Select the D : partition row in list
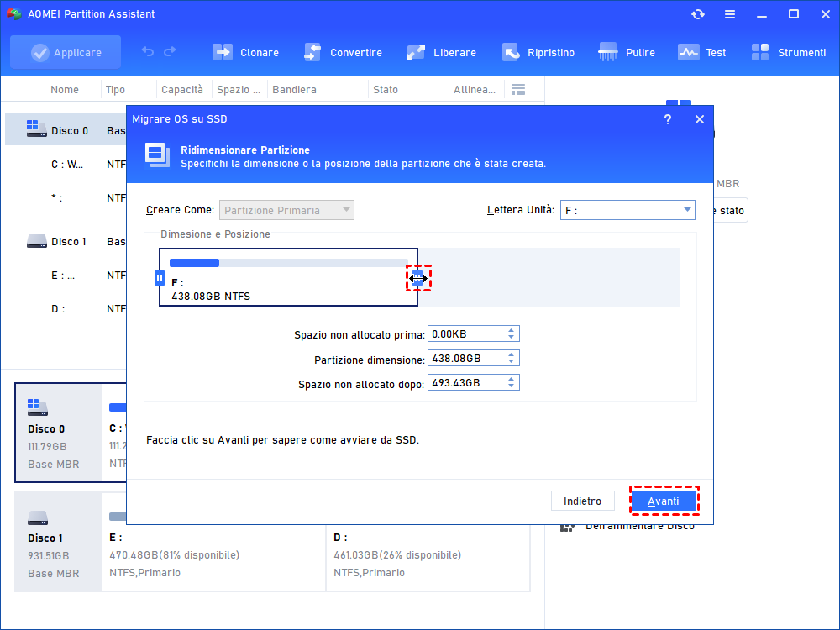840x630 pixels. point(66,309)
